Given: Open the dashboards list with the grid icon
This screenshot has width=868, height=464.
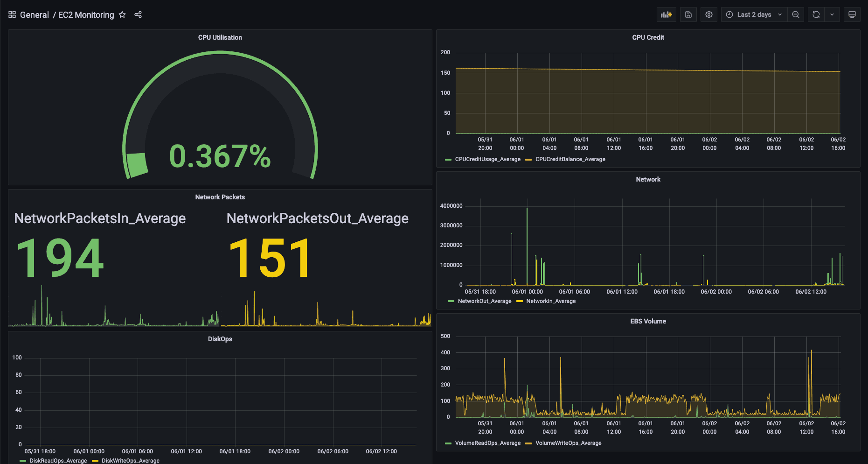Looking at the screenshot, I should (12, 14).
